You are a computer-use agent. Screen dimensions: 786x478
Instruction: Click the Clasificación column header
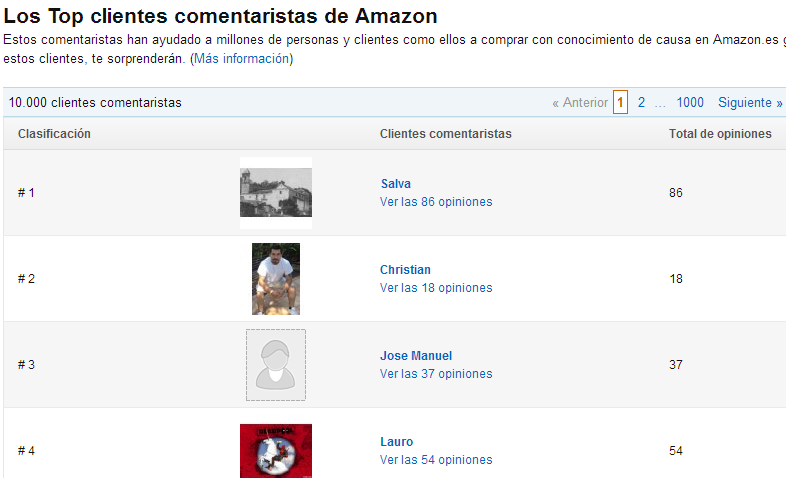pyautogui.click(x=54, y=134)
